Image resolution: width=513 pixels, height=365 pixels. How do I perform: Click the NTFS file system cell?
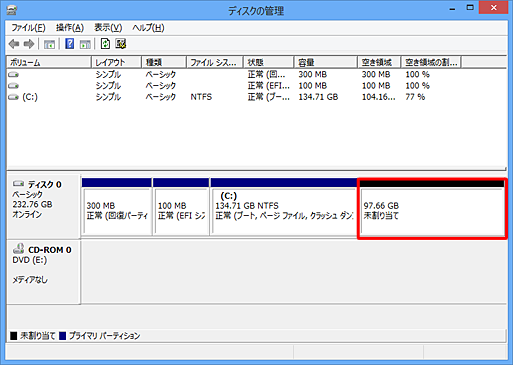pos(201,97)
